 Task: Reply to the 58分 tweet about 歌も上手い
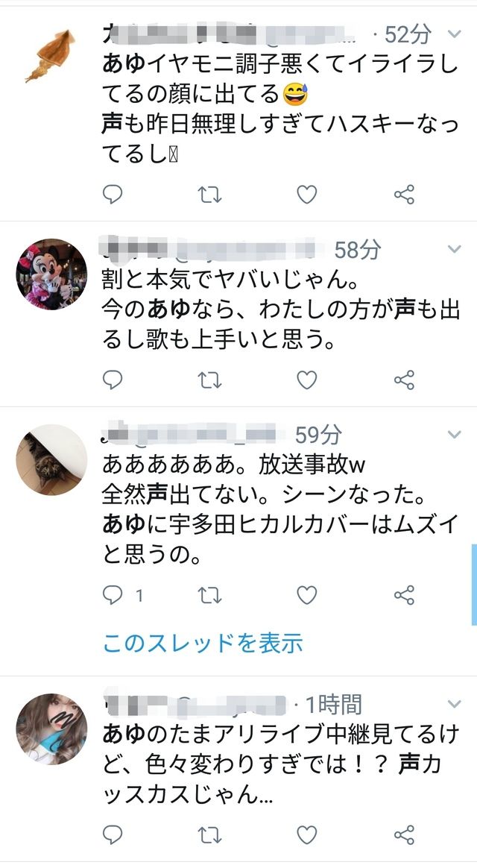tap(113, 380)
